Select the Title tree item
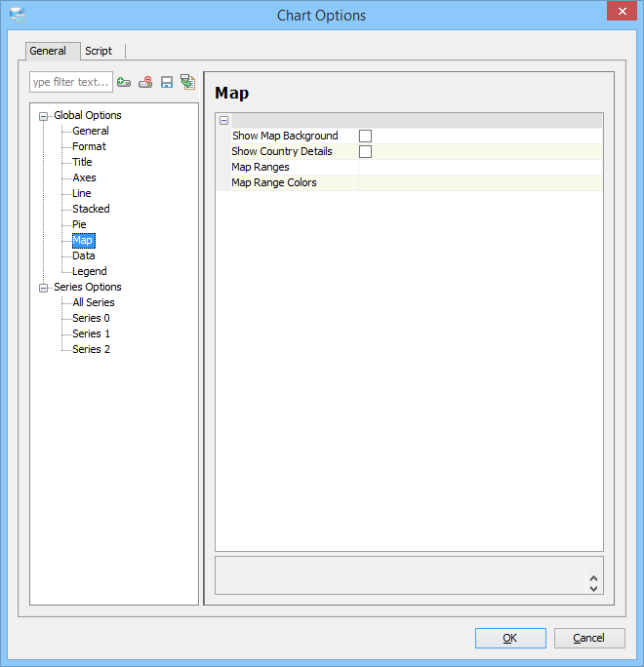The height and width of the screenshot is (667, 644). (x=82, y=162)
